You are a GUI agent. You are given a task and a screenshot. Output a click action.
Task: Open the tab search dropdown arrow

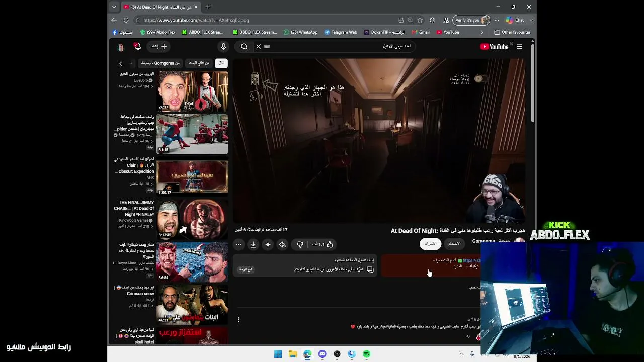click(114, 7)
